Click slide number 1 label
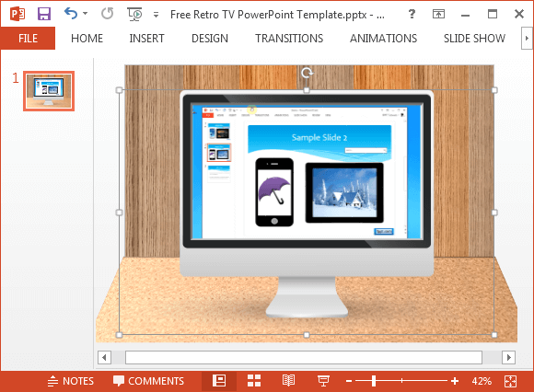The width and height of the screenshot is (534, 392). click(16, 78)
